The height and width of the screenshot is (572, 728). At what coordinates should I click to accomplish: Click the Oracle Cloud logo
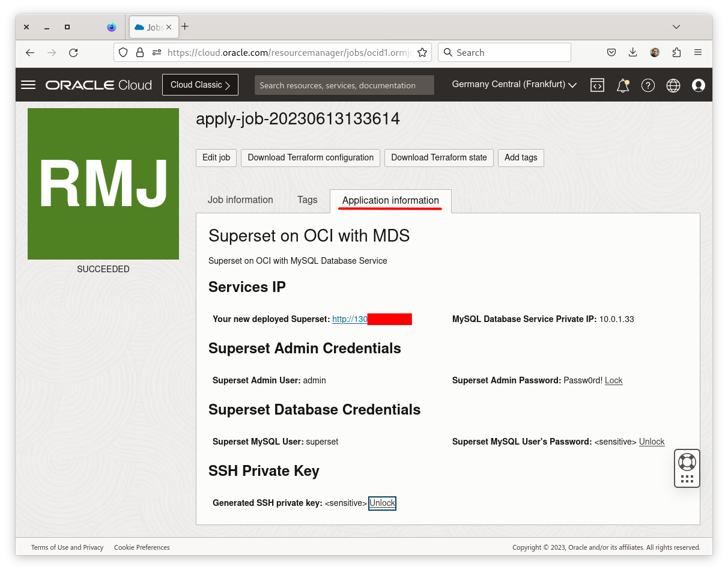(99, 85)
